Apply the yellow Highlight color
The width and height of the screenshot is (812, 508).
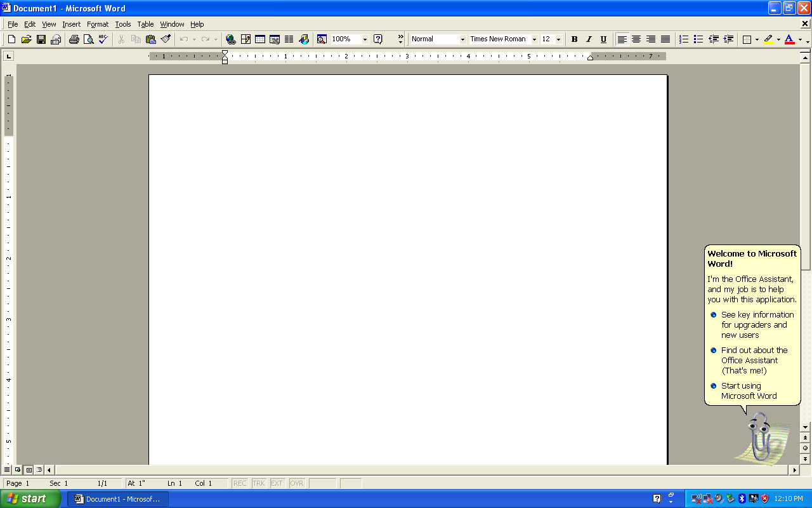(x=768, y=39)
